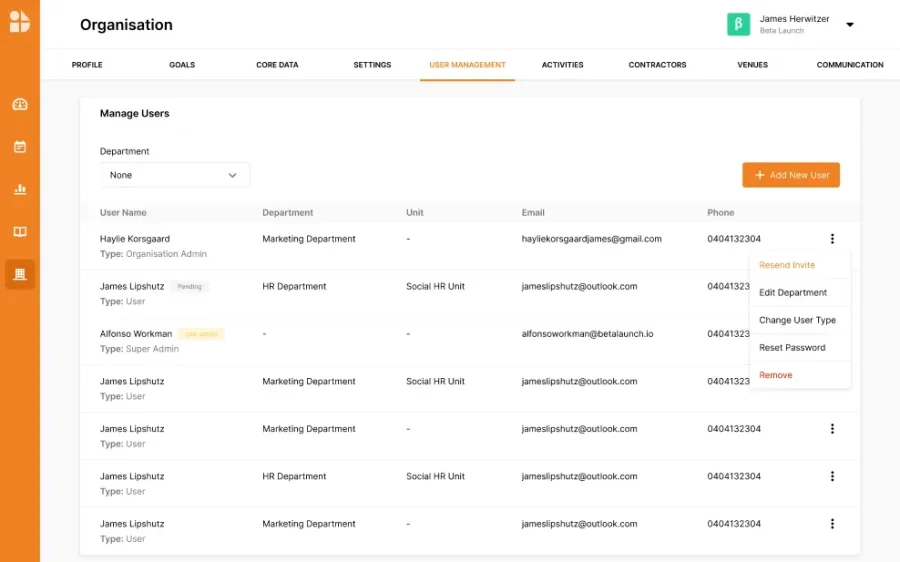The image size is (900, 562).
Task: Click the Unit column header
Action: [x=414, y=212]
